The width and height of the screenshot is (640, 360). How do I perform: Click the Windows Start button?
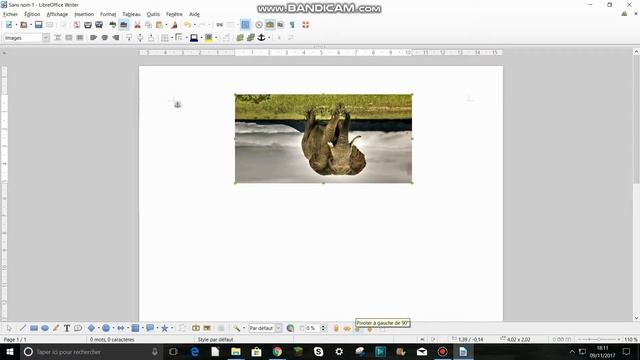(9, 351)
